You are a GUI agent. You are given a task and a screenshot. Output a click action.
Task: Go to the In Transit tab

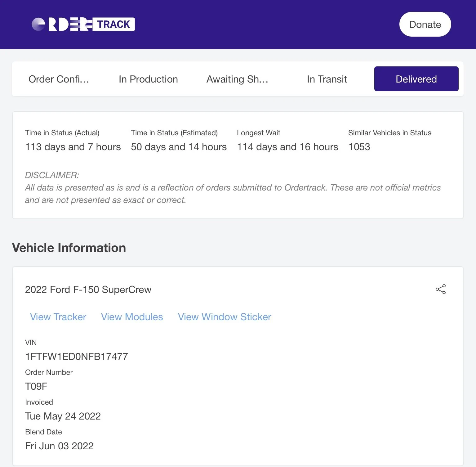pyautogui.click(x=327, y=79)
